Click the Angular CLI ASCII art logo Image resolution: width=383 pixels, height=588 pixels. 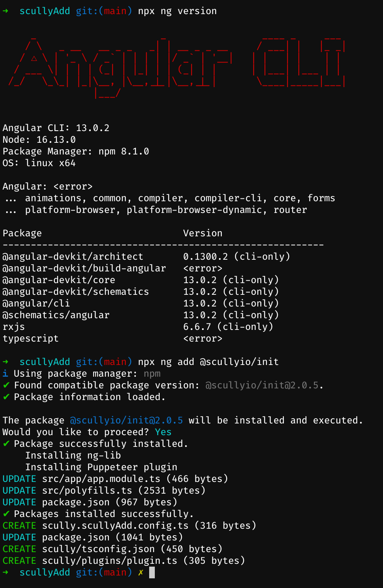click(x=177, y=67)
